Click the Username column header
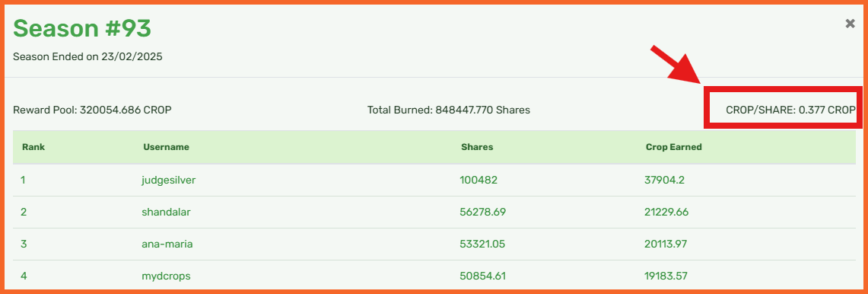This screenshot has height=294, width=868. [x=166, y=148]
